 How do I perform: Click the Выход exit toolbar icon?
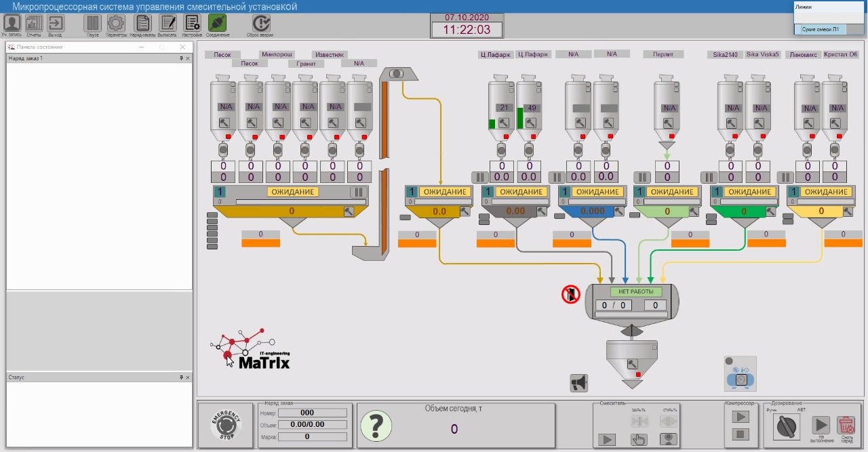55,23
